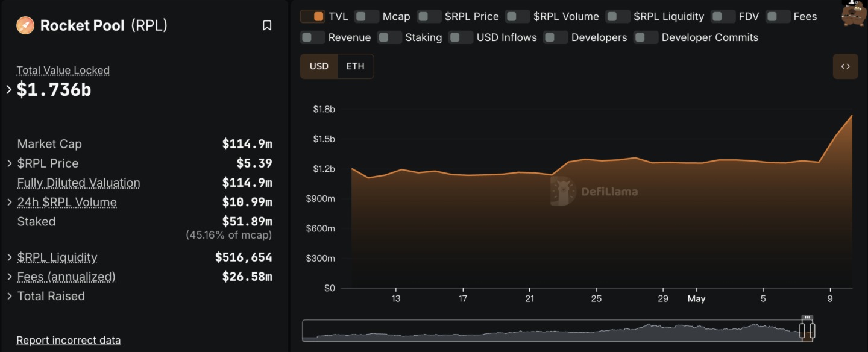The image size is (868, 352).
Task: Switch chart denomination to ETH
Action: 355,66
